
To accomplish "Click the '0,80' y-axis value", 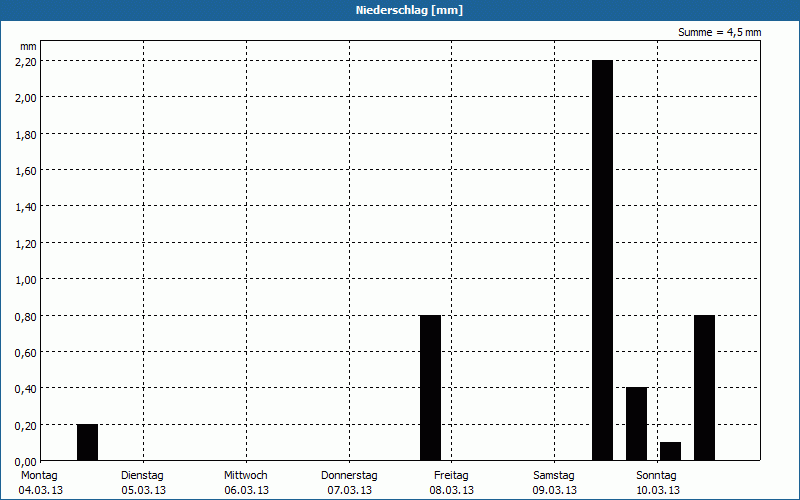I will coord(26,317).
